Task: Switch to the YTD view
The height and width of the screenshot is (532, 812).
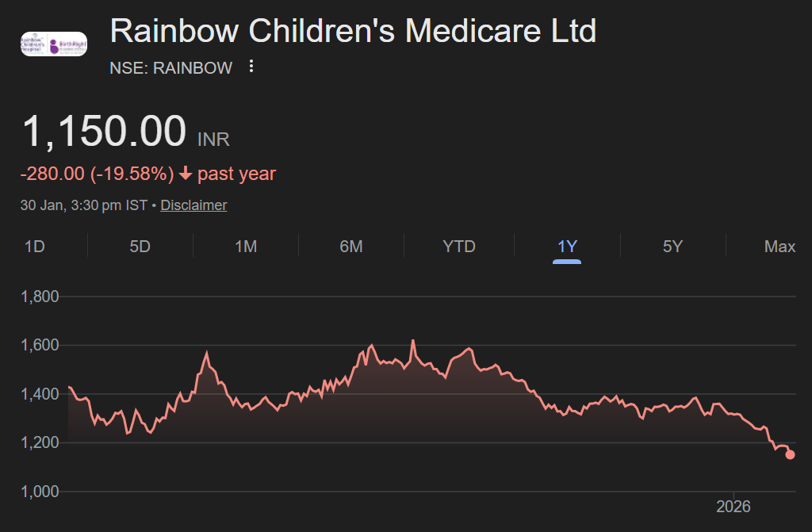Action: click(458, 247)
